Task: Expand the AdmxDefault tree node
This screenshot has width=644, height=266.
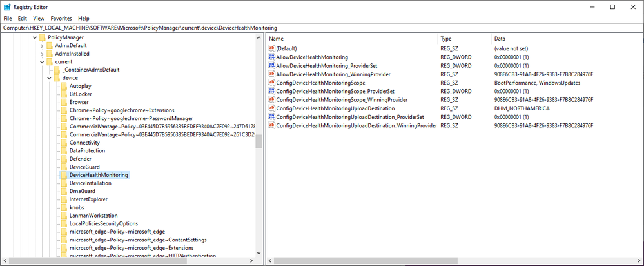Action: click(42, 46)
